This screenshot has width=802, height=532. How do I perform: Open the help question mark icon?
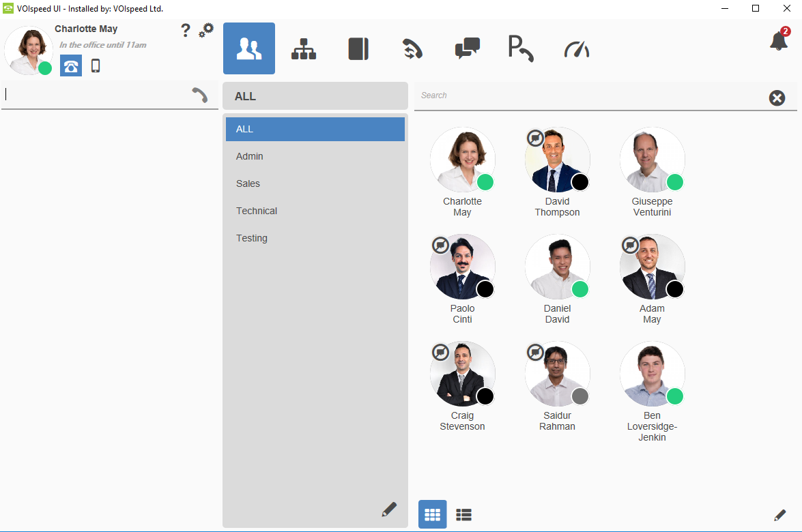[x=185, y=30]
